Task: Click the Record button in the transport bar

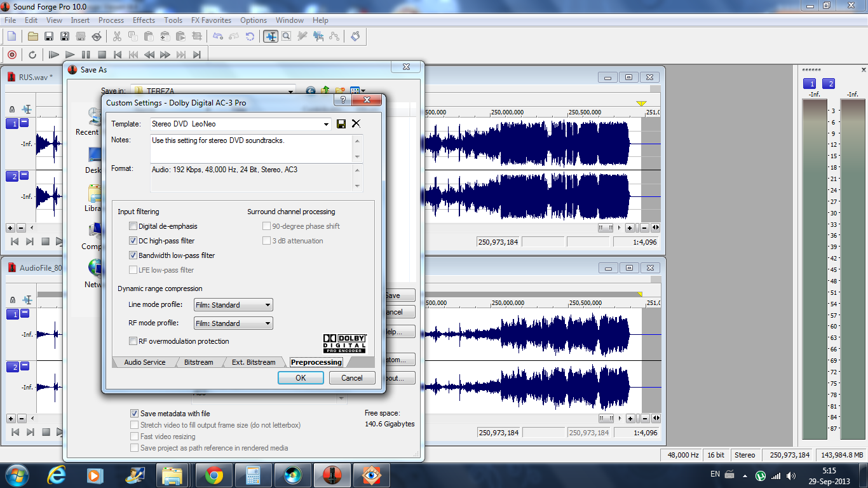Action: 12,55
